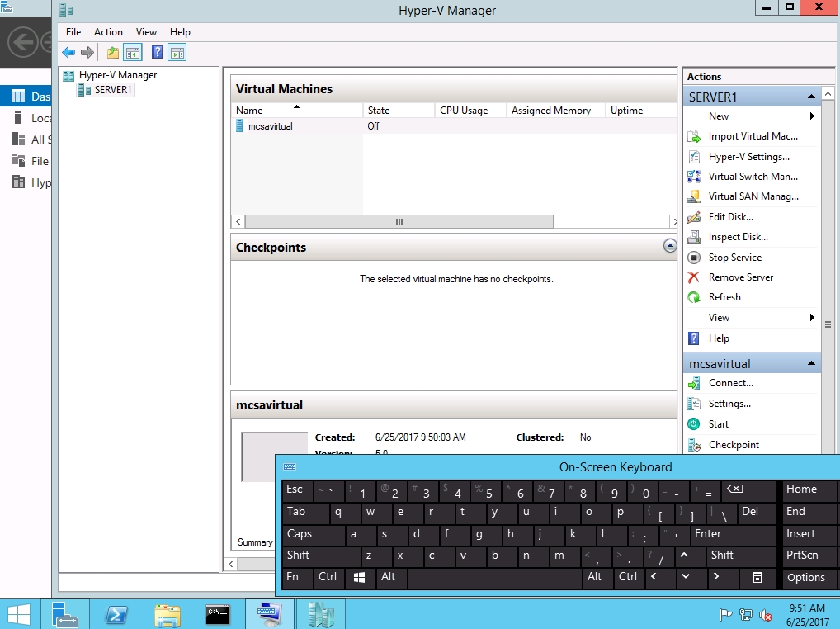840x629 pixels.
Task: Click Connect... for mcsavirtual
Action: (730, 383)
